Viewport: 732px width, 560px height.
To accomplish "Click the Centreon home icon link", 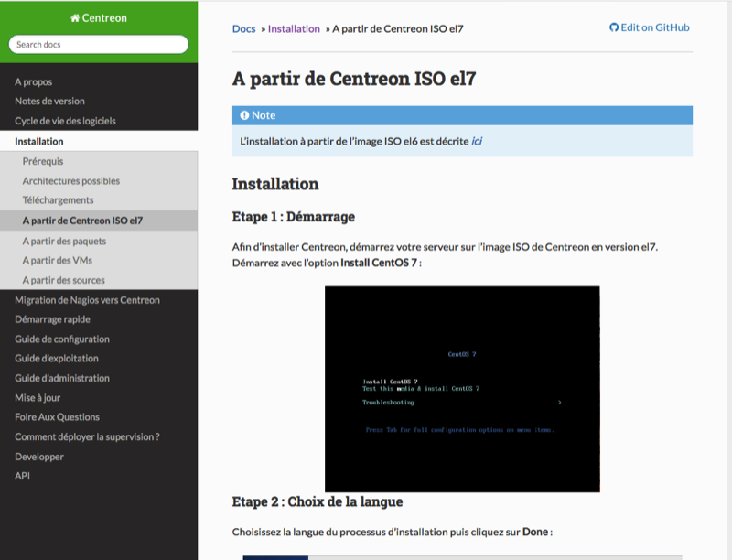I will (x=99, y=17).
